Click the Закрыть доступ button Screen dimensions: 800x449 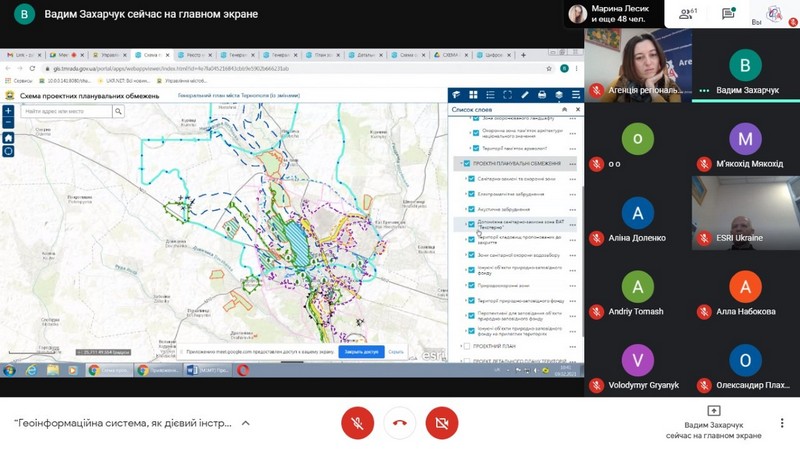(361, 352)
